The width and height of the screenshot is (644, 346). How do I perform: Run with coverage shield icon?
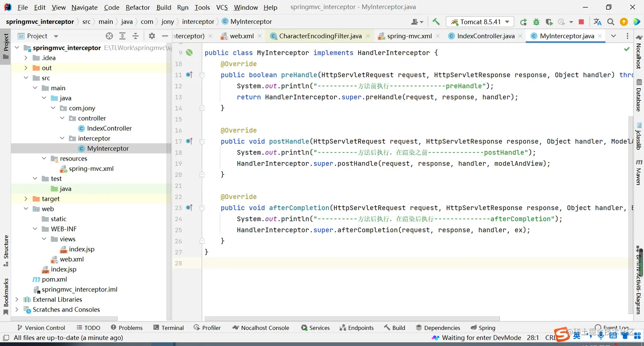[x=549, y=22]
